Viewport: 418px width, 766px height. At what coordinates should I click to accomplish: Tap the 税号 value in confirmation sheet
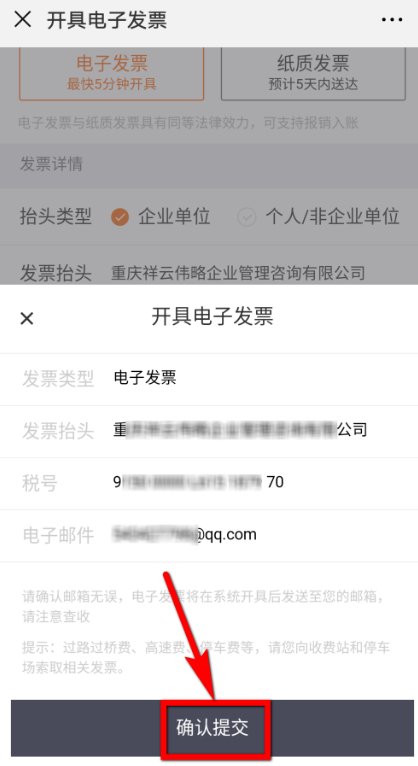pos(198,482)
